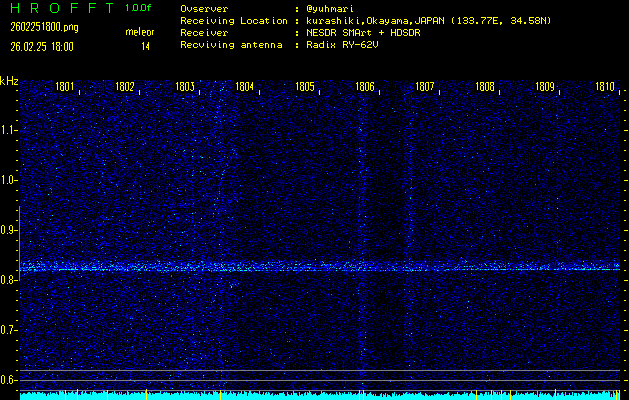Click the bright signal line near 0.8 kHz
Image resolution: width=629 pixels, height=400 pixels.
tap(320, 268)
